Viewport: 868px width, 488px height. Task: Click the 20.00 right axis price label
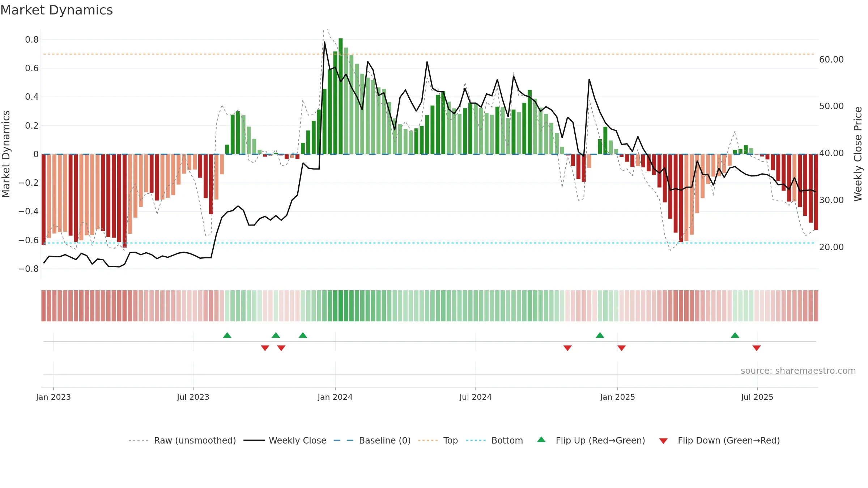pyautogui.click(x=831, y=247)
